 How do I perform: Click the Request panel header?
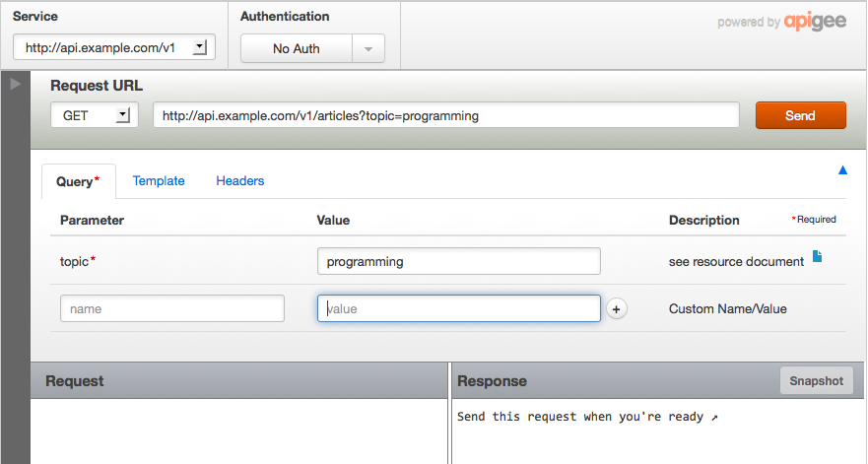[x=239, y=381]
